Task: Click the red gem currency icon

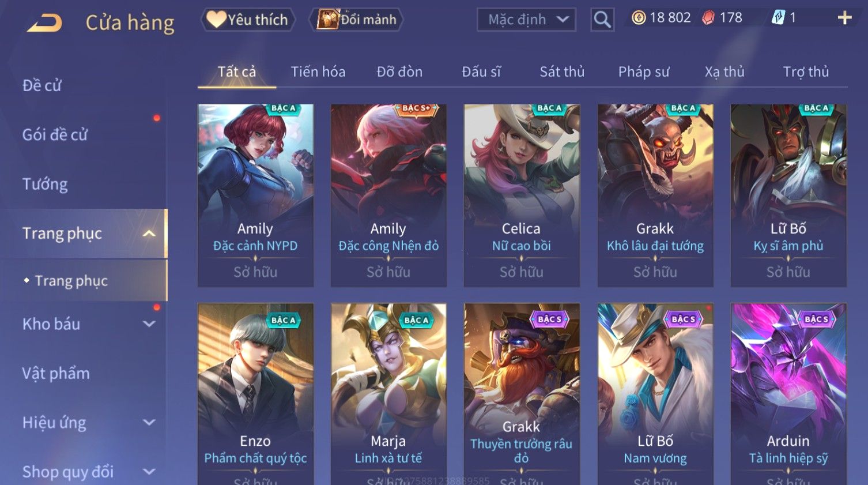Action: point(708,18)
